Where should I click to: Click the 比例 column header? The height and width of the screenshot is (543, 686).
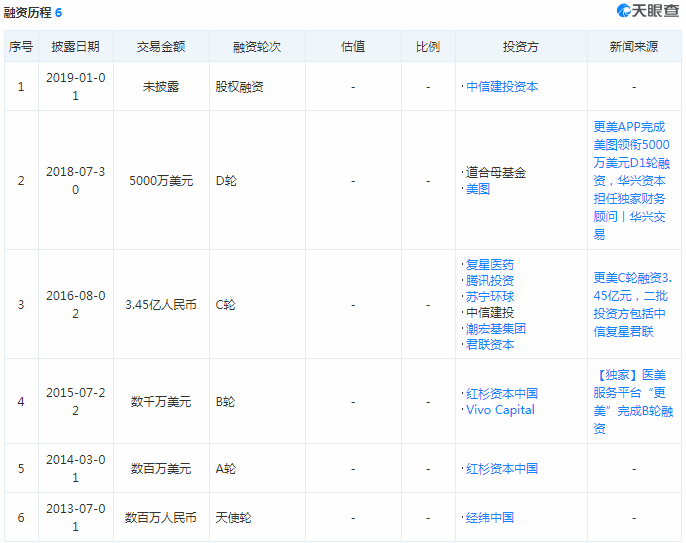point(427,46)
